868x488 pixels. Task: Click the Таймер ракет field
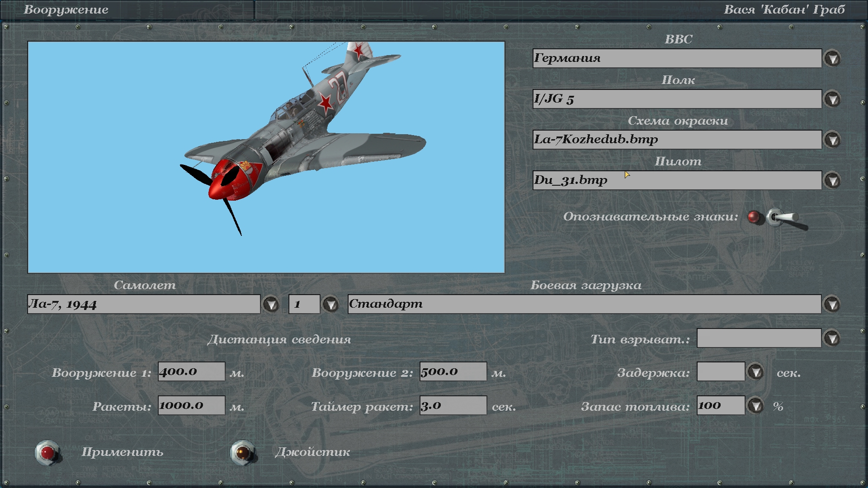click(453, 405)
